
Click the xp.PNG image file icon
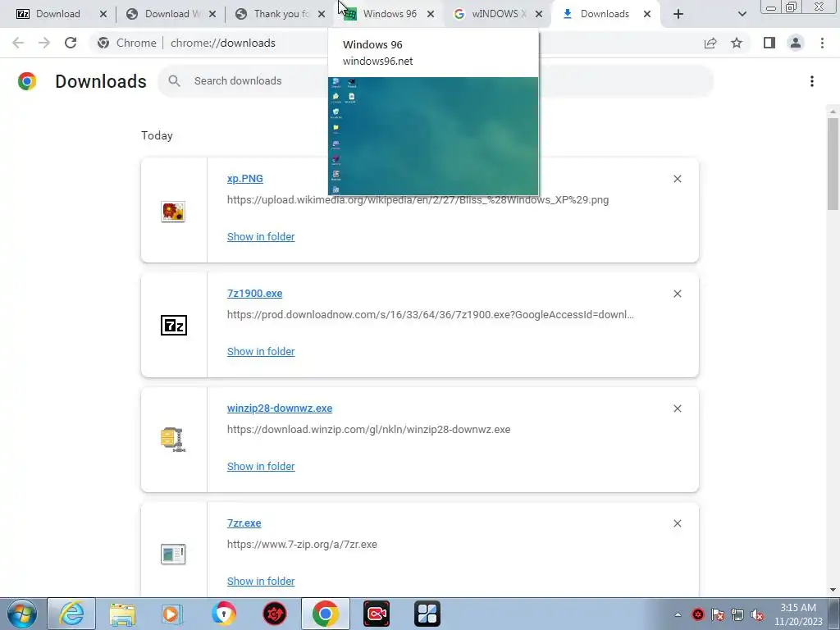(173, 212)
